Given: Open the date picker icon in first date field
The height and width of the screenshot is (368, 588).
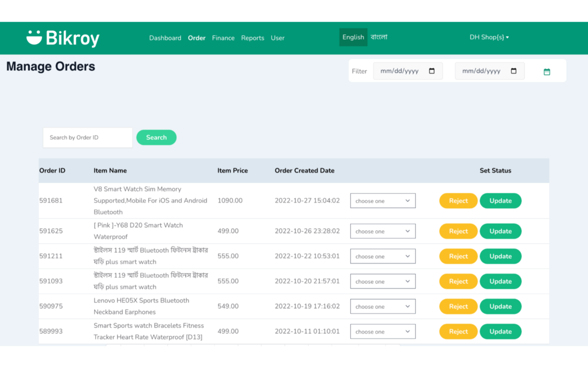Looking at the screenshot, I should pyautogui.click(x=432, y=71).
